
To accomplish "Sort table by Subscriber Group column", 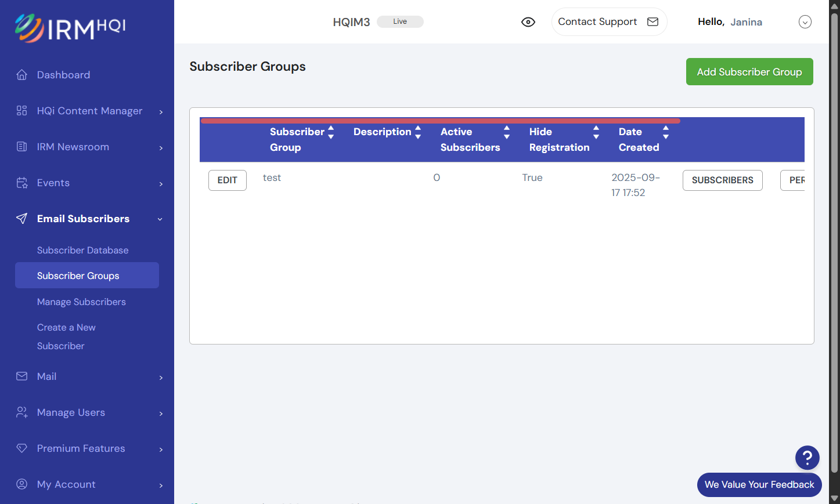I will pyautogui.click(x=331, y=132).
